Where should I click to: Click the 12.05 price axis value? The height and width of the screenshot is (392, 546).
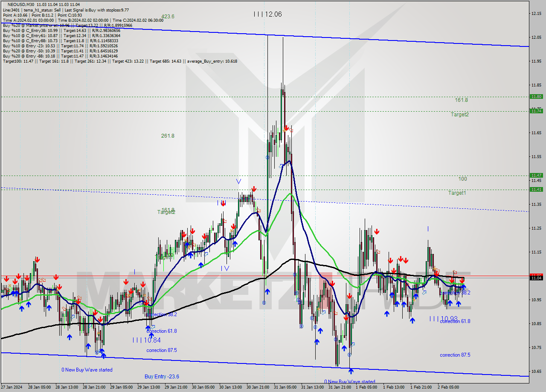point(536,37)
